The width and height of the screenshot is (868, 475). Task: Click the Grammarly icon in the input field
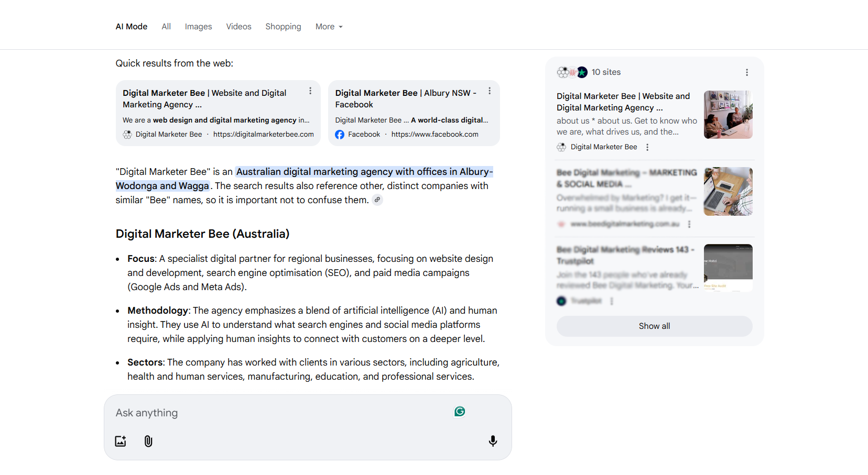459,412
